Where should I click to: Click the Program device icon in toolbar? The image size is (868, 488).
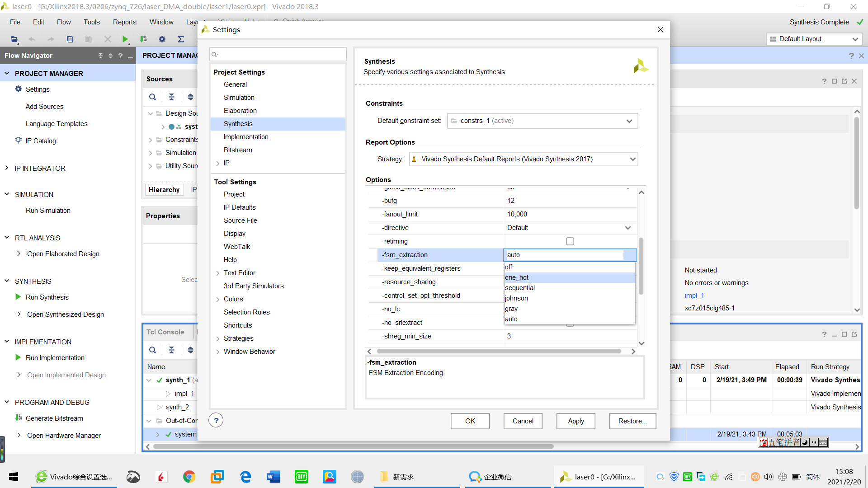(143, 39)
